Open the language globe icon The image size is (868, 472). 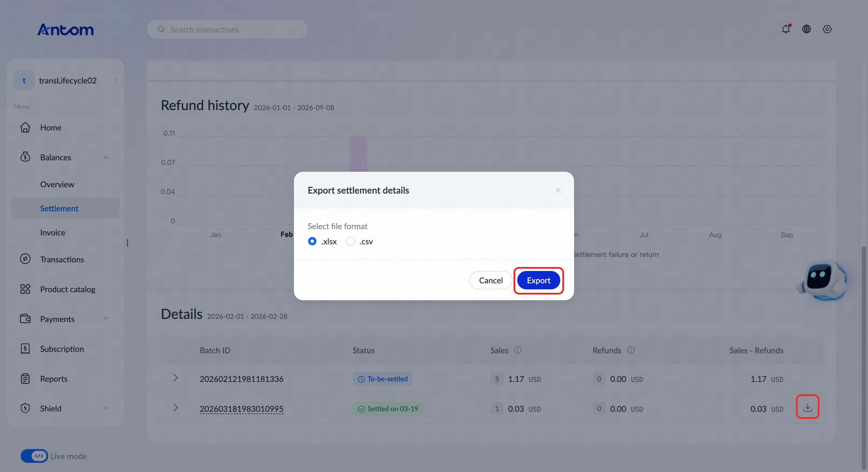click(806, 29)
